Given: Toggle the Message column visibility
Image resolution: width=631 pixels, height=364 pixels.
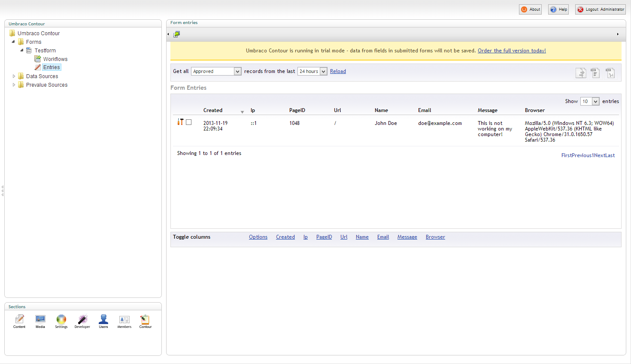Looking at the screenshot, I should click(x=407, y=237).
